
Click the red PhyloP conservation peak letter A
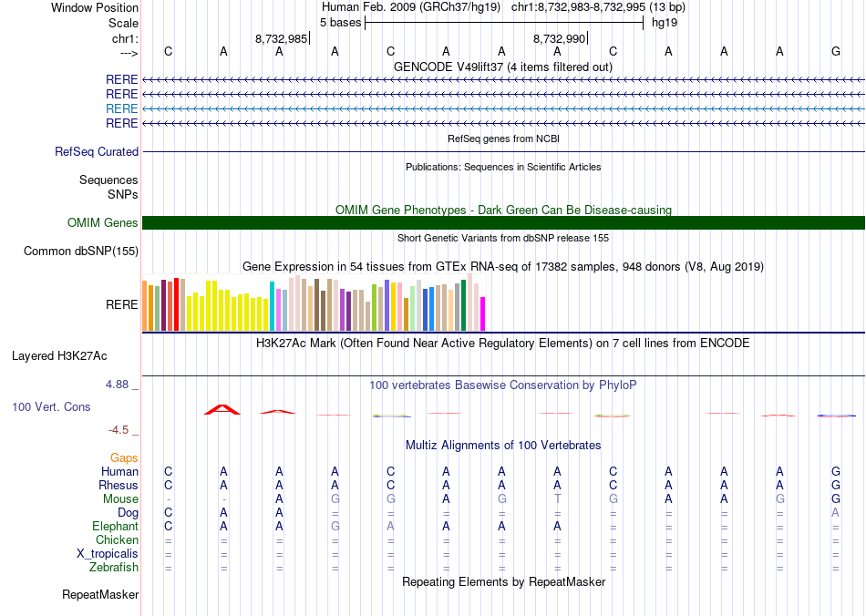click(x=222, y=409)
